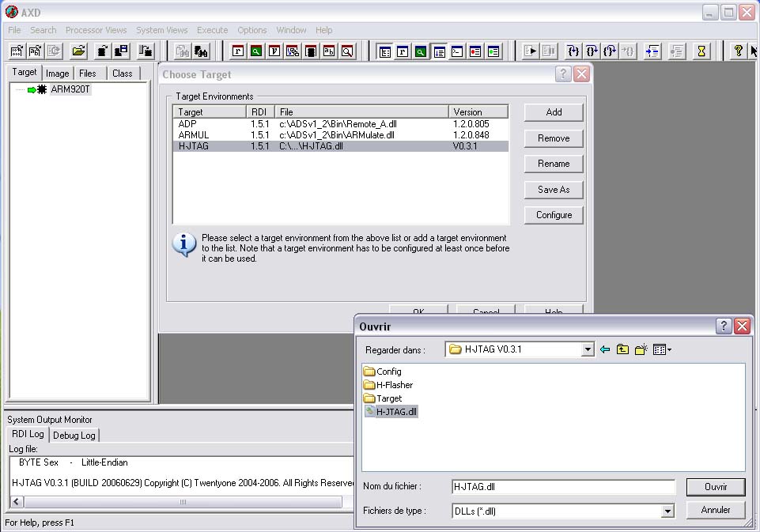Screen dimensions: 760x532
Task: Switch to the Debug Log tab
Action: click(74, 436)
